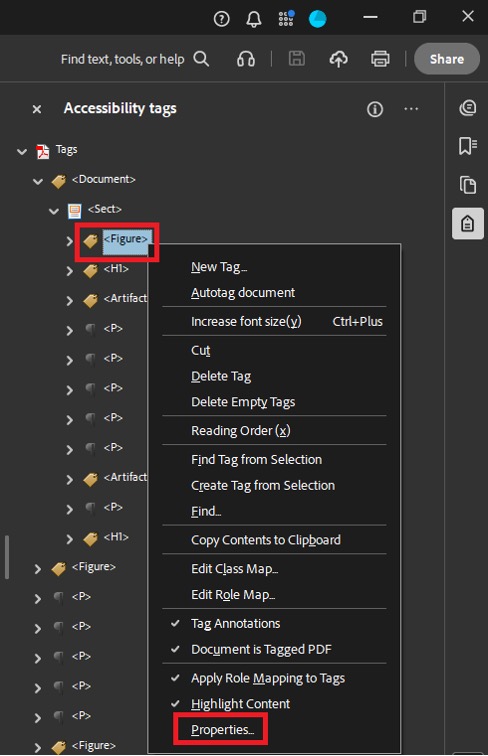Choose Properties from context menu
488x756 pixels.
point(222,729)
